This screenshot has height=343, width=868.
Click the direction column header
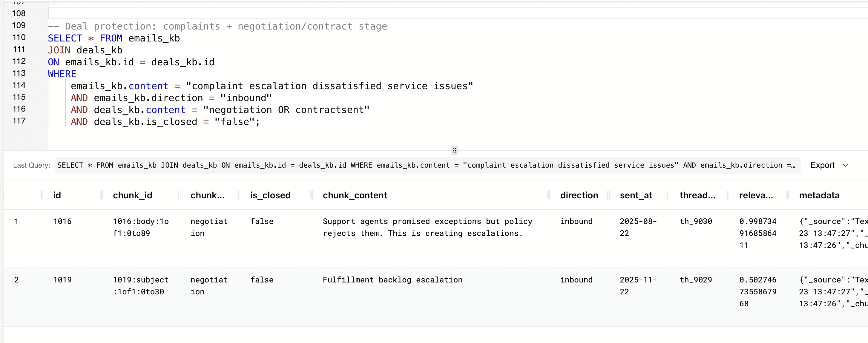(579, 195)
